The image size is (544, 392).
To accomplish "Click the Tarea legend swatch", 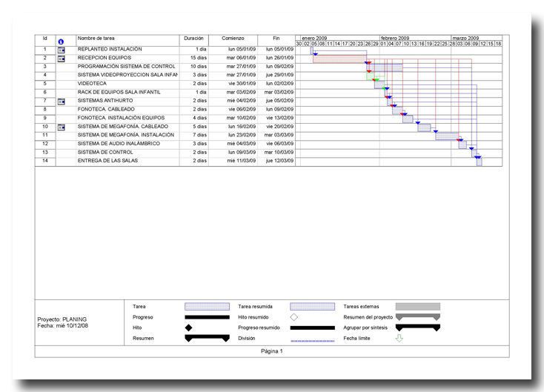I will tap(207, 306).
